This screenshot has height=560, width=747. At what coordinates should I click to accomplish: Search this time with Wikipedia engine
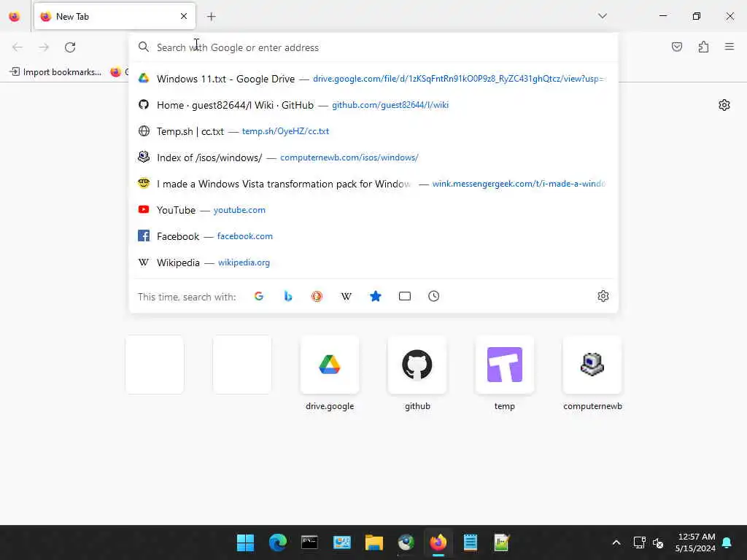pos(347,296)
